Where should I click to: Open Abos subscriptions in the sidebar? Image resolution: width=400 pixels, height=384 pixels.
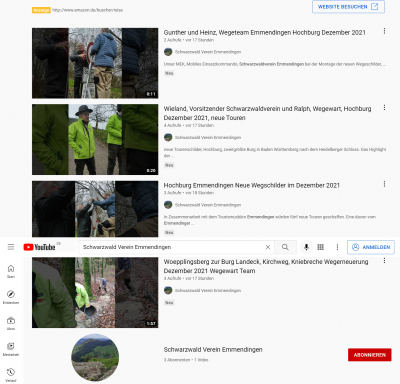[11, 323]
